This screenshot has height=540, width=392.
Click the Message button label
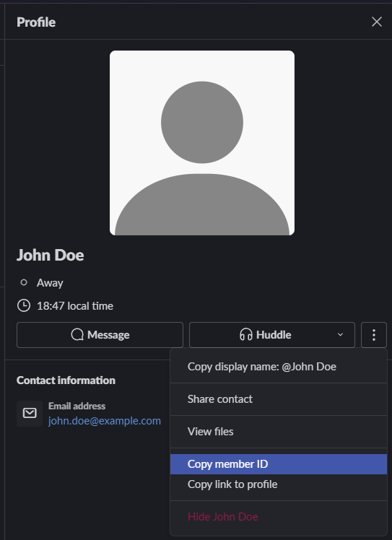[108, 335]
